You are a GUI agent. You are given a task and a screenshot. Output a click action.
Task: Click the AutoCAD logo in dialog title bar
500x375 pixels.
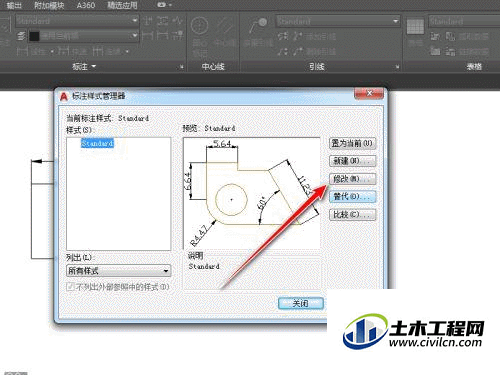(x=64, y=97)
